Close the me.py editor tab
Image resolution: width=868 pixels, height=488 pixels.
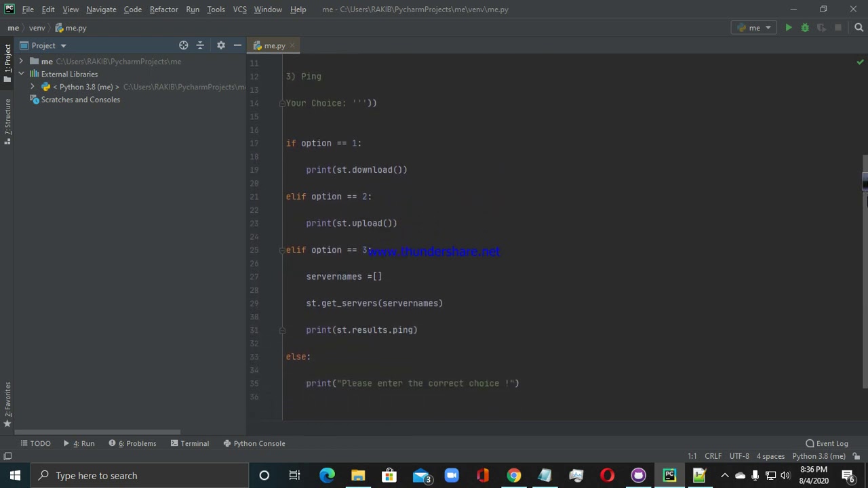pyautogui.click(x=292, y=46)
